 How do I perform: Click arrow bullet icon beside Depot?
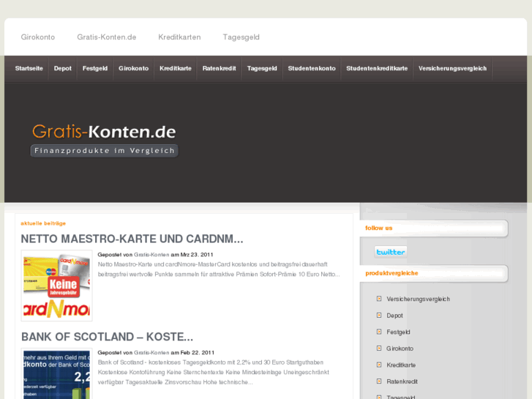click(x=379, y=316)
